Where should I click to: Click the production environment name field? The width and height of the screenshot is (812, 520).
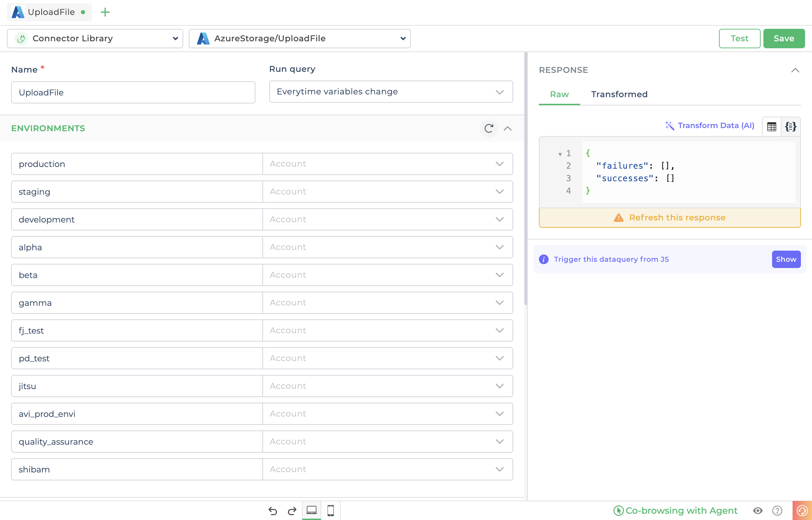pyautogui.click(x=137, y=164)
